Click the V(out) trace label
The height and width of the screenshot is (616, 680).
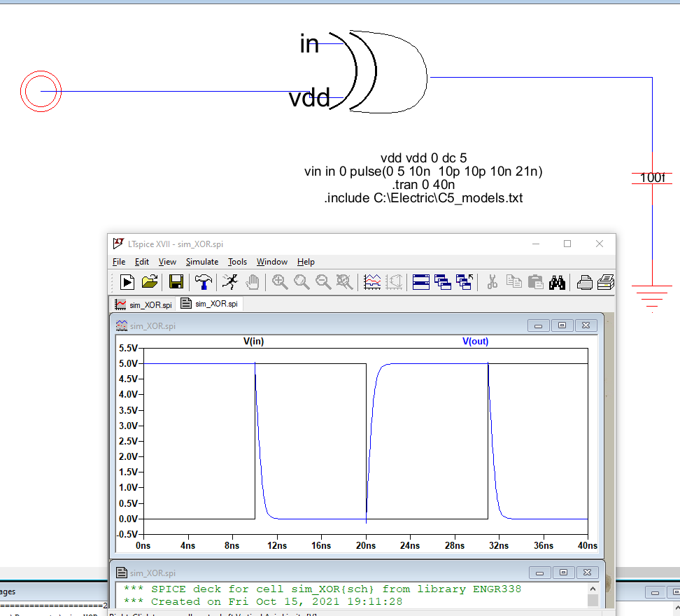coord(475,342)
